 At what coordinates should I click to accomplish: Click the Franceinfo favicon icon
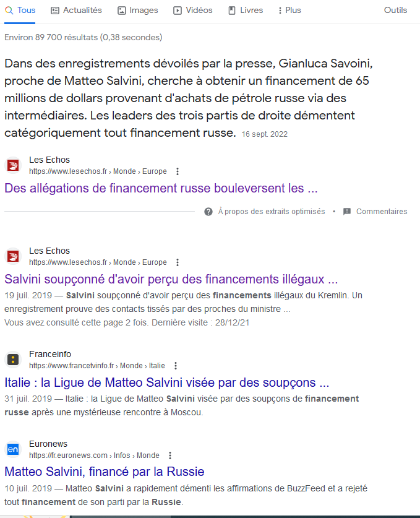click(13, 360)
